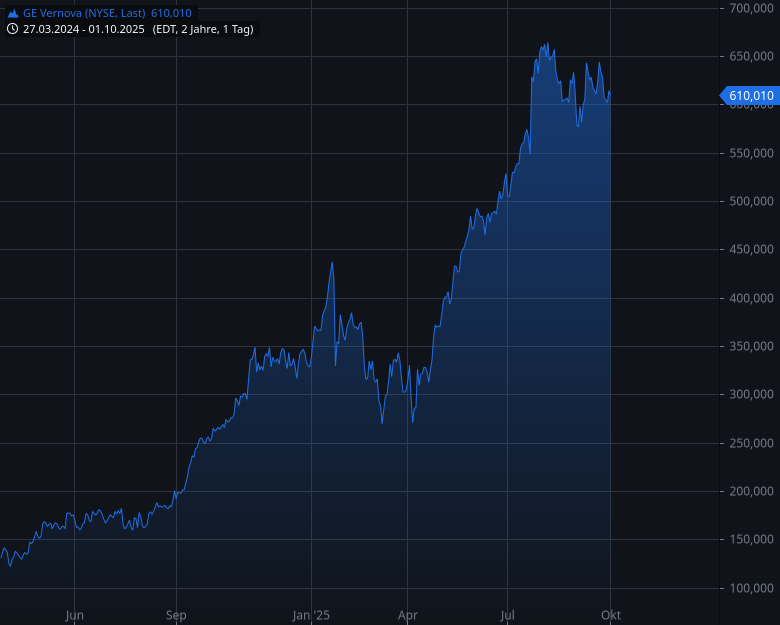
Task: Click the 700,000 label on the price axis
Action: pos(749,8)
